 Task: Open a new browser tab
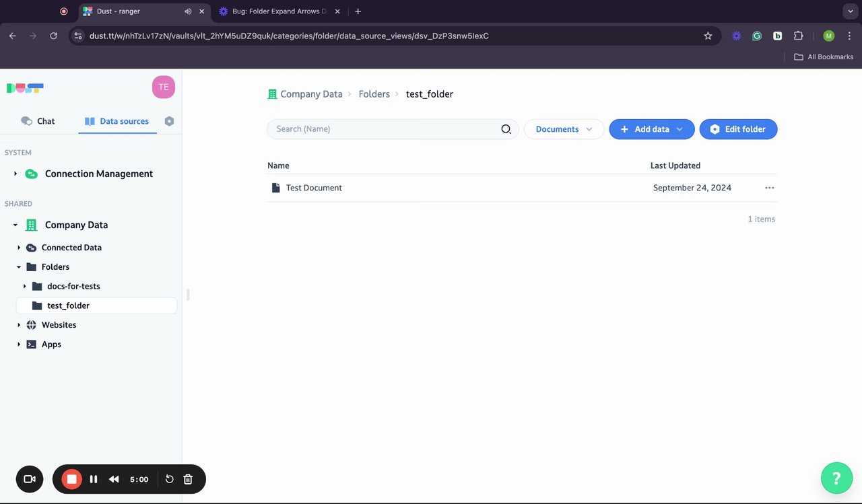[x=358, y=11]
